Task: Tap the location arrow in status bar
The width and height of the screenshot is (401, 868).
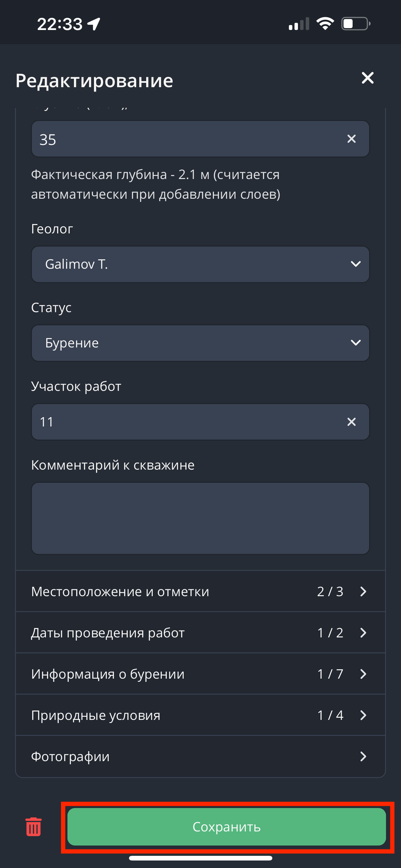Action: click(x=94, y=24)
